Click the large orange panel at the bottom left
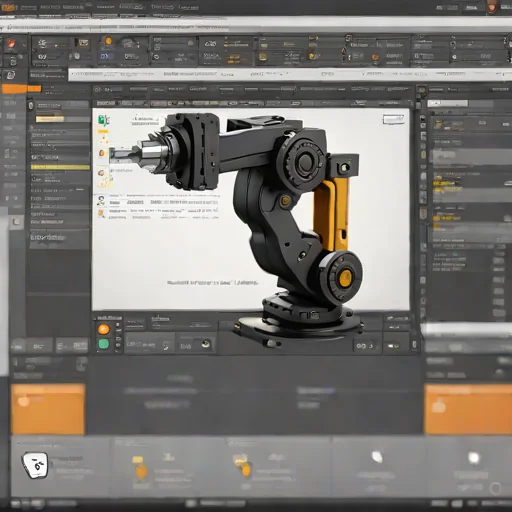This screenshot has width=512, height=512. (x=48, y=409)
